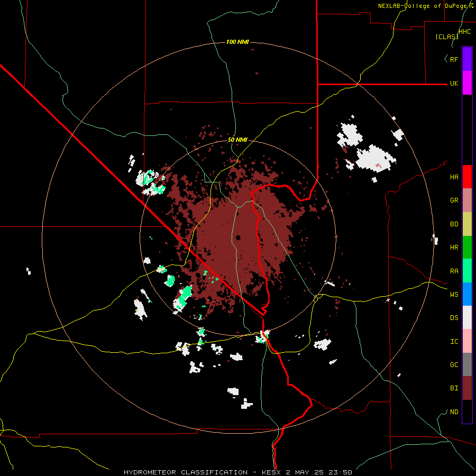Click the DS white legend swatch
Screen dimensions: 476x476
coord(467,317)
